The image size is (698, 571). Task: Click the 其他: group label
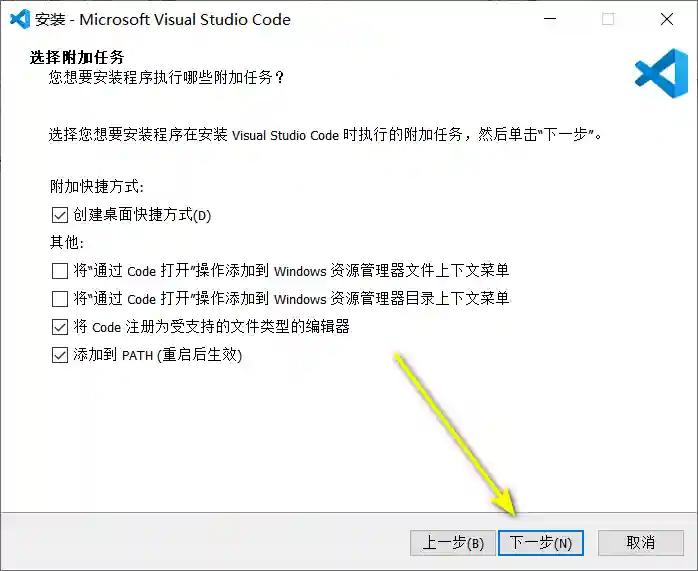(67, 243)
